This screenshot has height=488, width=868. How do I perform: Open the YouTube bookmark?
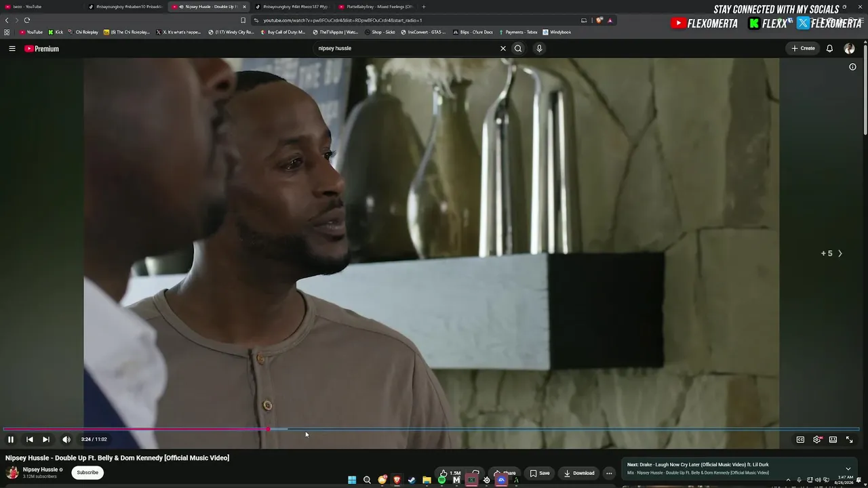[x=31, y=32]
